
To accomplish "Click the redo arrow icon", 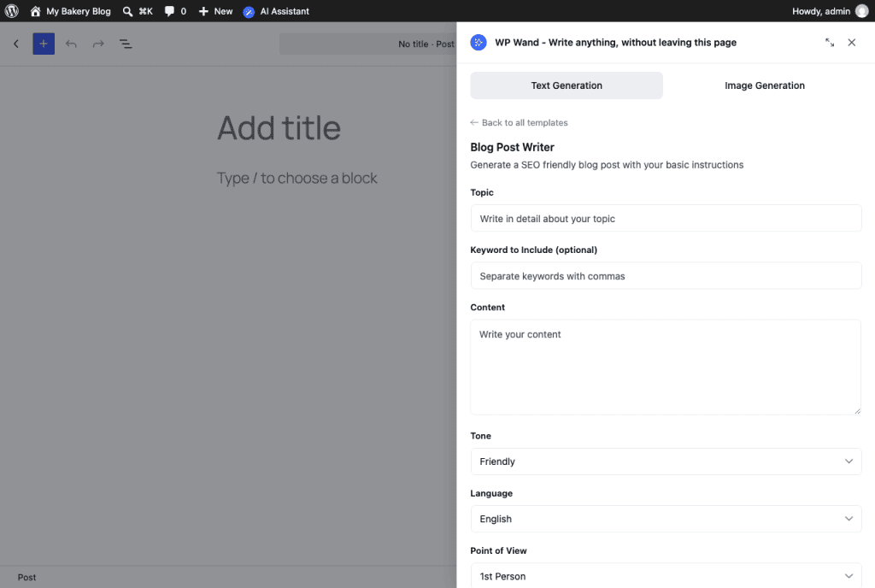I will [x=98, y=44].
